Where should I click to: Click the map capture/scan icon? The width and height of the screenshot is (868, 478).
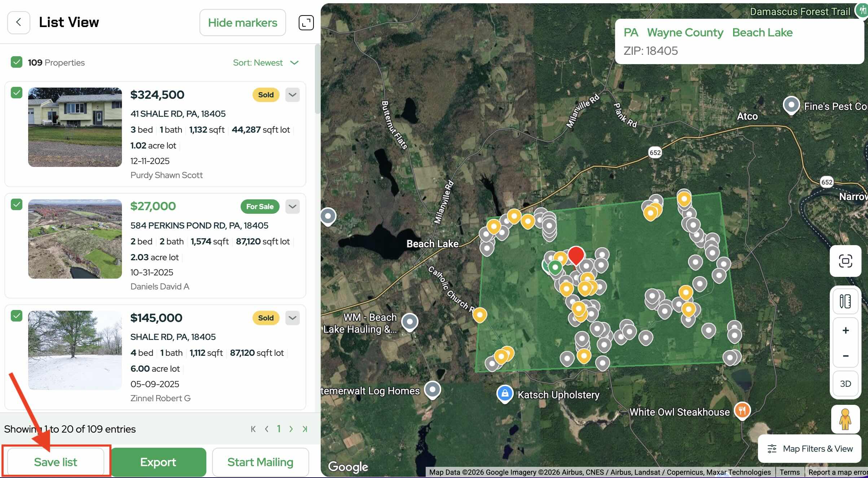coord(845,261)
